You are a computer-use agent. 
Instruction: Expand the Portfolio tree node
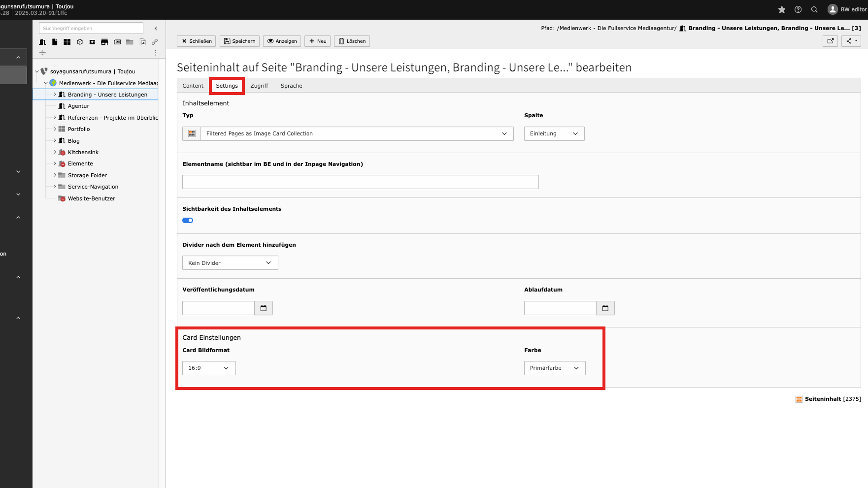[55, 129]
